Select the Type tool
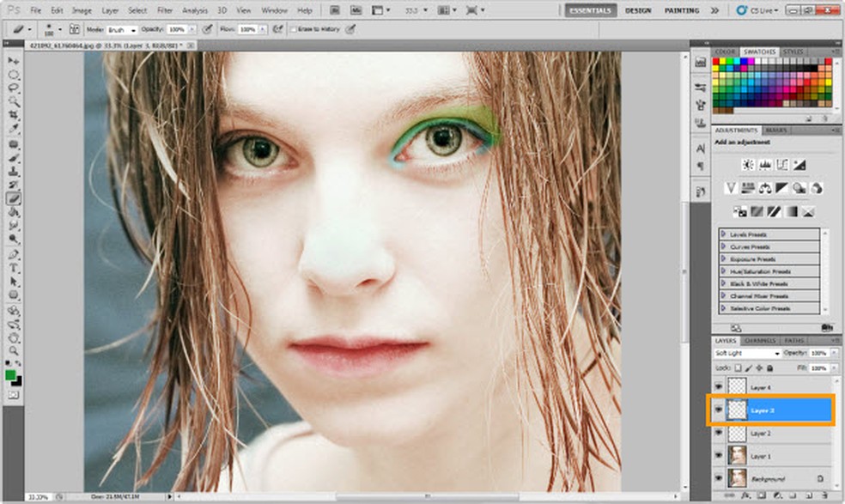Image resolution: width=845 pixels, height=504 pixels. 14,268
